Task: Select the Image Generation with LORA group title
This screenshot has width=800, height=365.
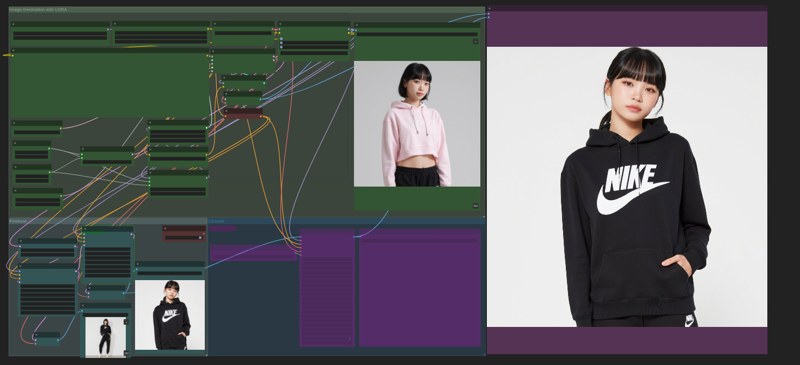Action: click(38, 9)
